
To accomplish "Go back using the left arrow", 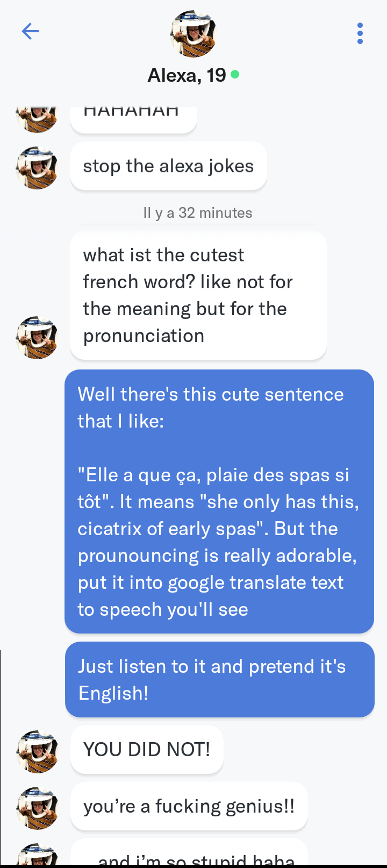I will [x=30, y=32].
